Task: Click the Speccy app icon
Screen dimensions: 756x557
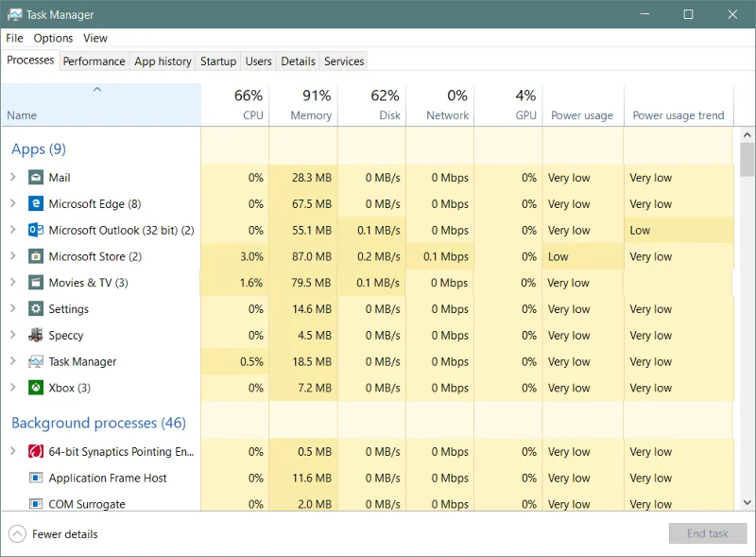Action: [36, 335]
